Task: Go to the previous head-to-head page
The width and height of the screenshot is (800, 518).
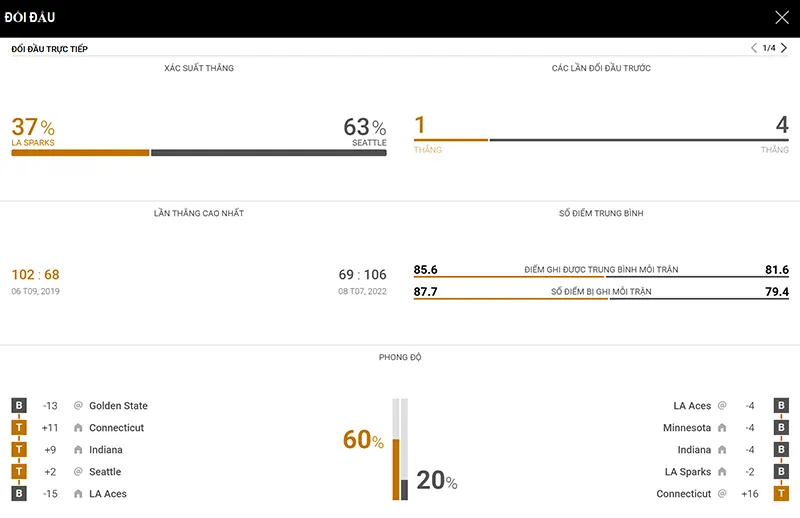Action: click(754, 48)
